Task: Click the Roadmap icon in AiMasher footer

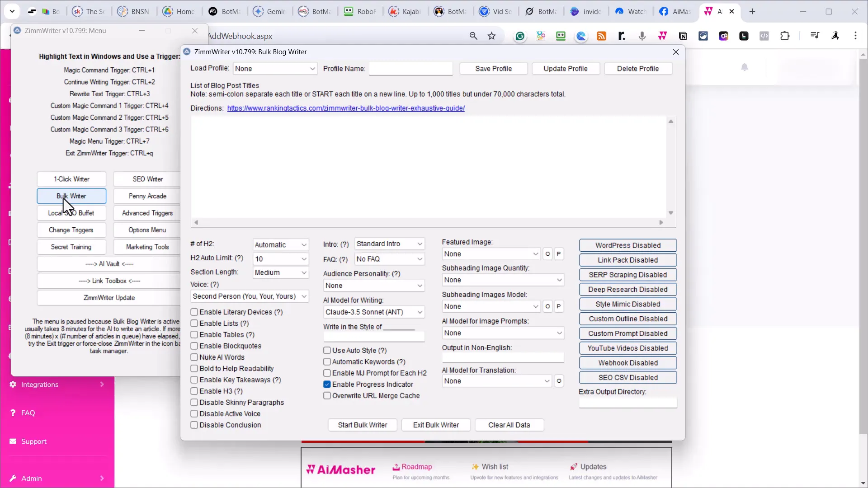Action: [x=396, y=467]
